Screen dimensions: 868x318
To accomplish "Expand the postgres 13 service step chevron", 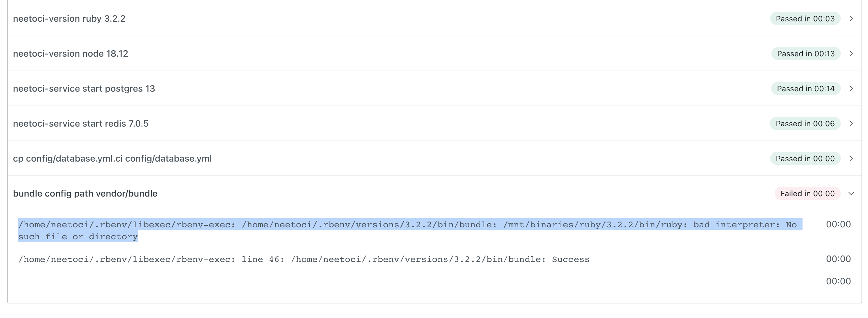I will (851, 88).
